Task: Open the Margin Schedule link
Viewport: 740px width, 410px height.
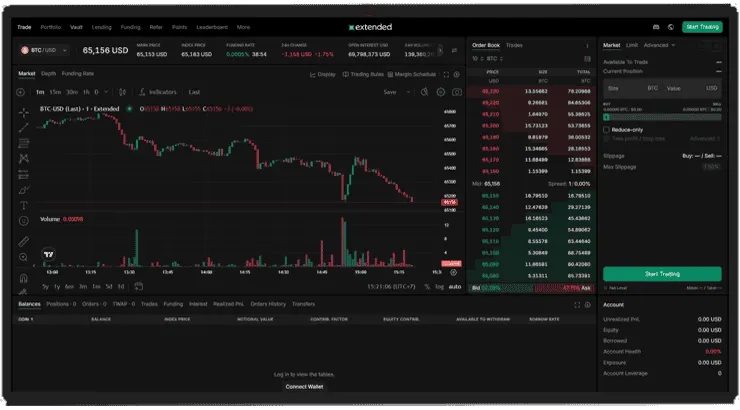Action: point(412,75)
